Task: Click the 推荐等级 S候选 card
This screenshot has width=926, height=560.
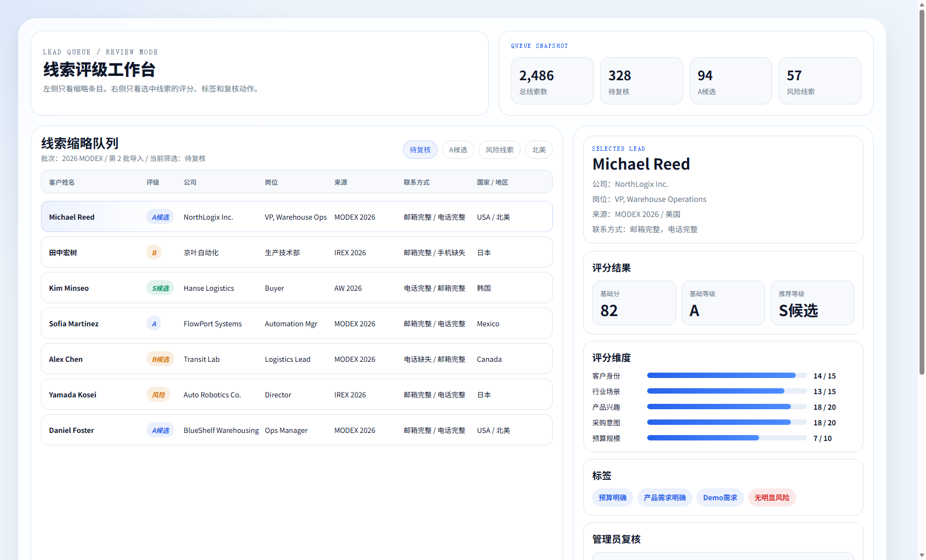Action: pyautogui.click(x=812, y=303)
